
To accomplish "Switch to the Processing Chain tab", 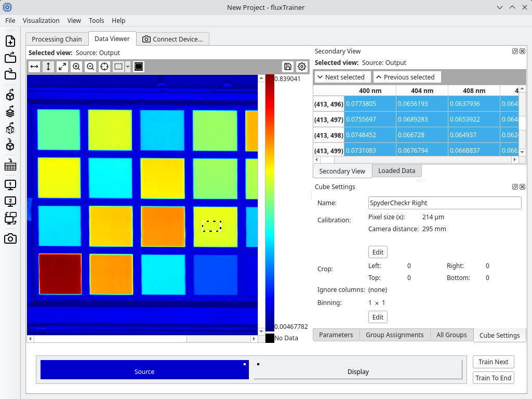I will (x=57, y=39).
